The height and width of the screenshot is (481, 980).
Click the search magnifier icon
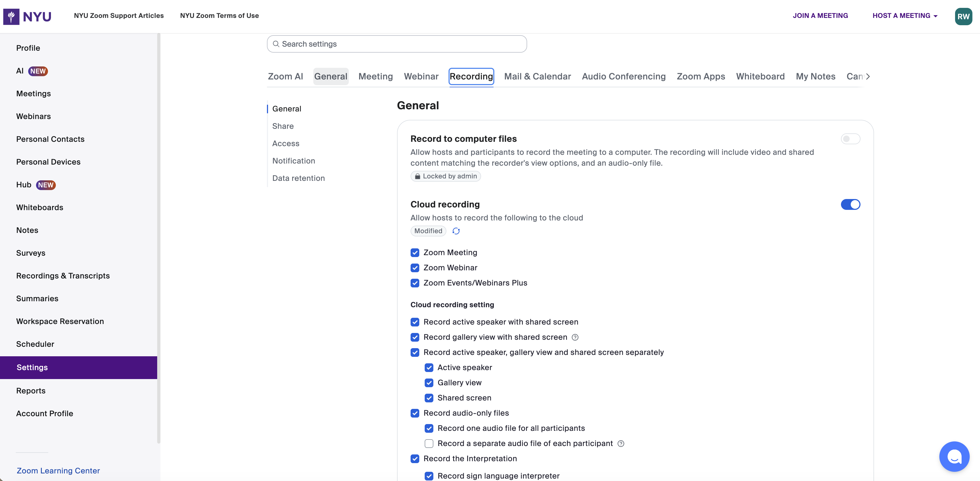coord(276,44)
